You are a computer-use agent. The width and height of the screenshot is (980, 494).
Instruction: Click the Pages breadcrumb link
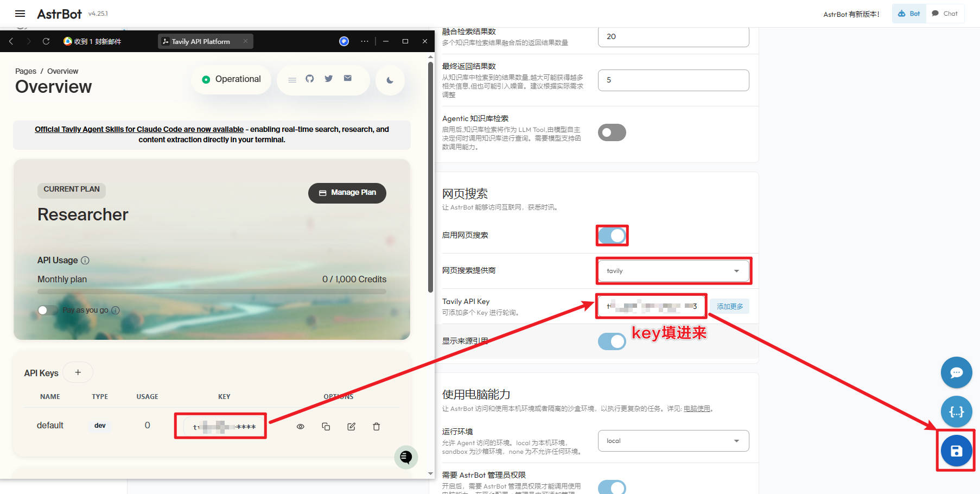click(26, 71)
